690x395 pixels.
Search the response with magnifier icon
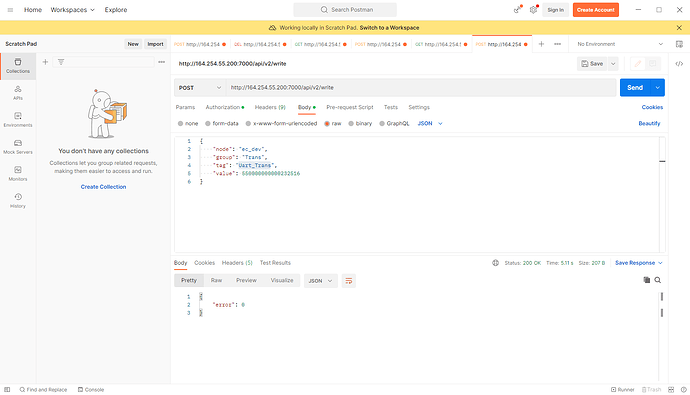(658, 280)
